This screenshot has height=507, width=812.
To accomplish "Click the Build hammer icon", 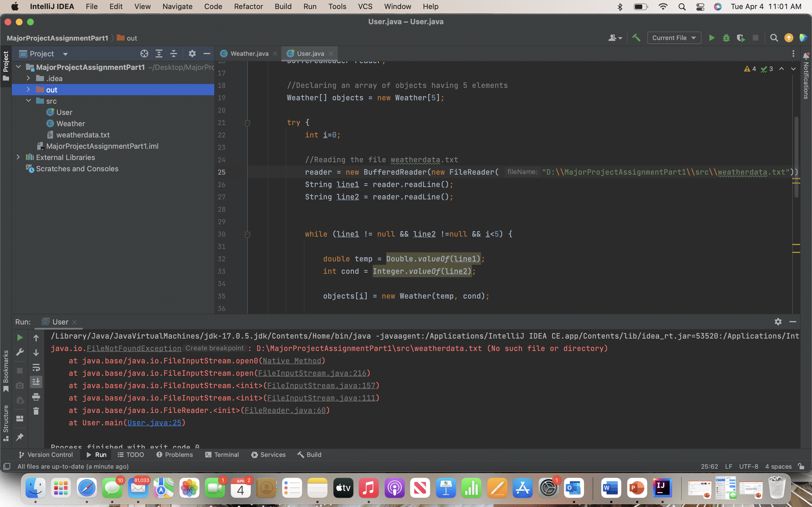I will tap(636, 38).
